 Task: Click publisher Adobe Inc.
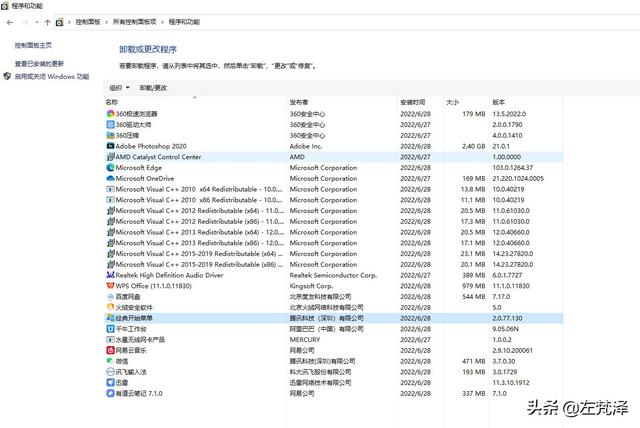click(x=306, y=146)
